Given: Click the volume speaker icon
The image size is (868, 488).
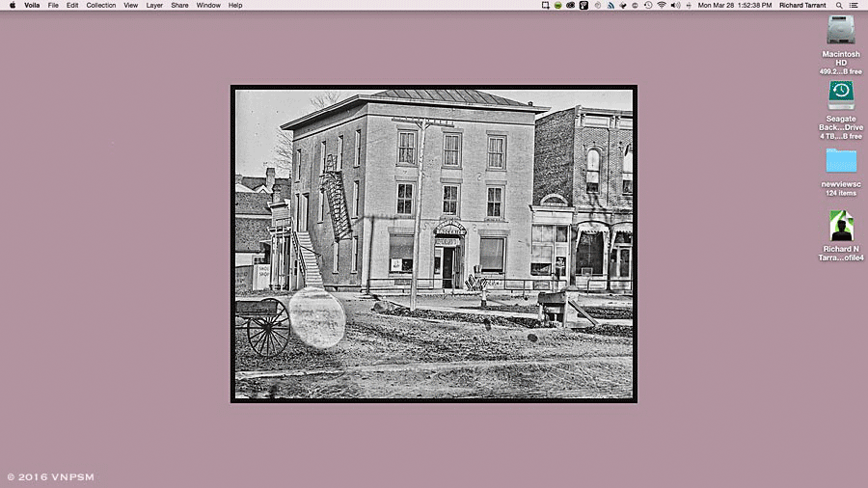Looking at the screenshot, I should pos(675,5).
